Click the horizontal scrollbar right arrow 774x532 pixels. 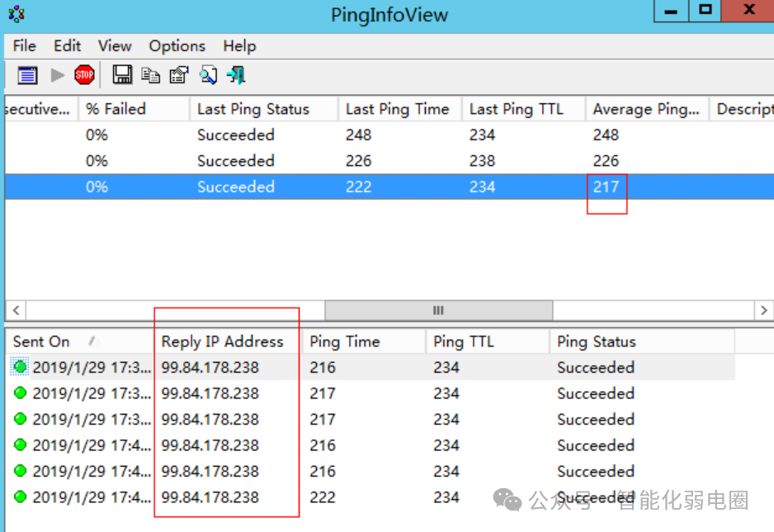[x=763, y=310]
